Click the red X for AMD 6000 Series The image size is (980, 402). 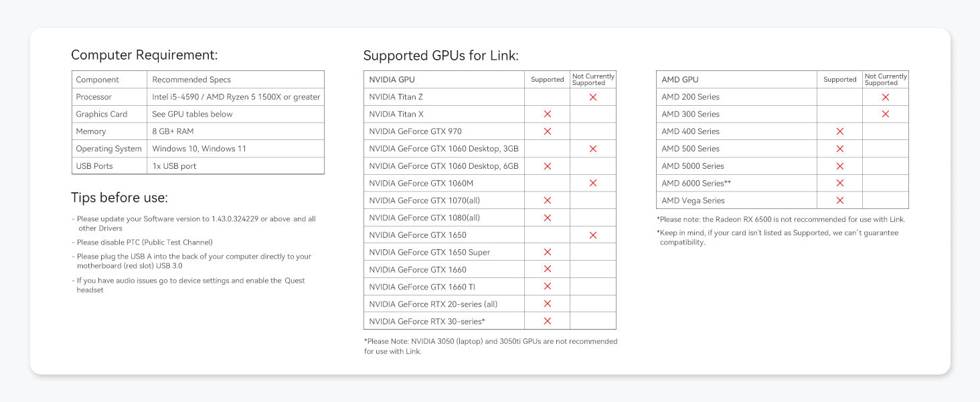point(839,183)
